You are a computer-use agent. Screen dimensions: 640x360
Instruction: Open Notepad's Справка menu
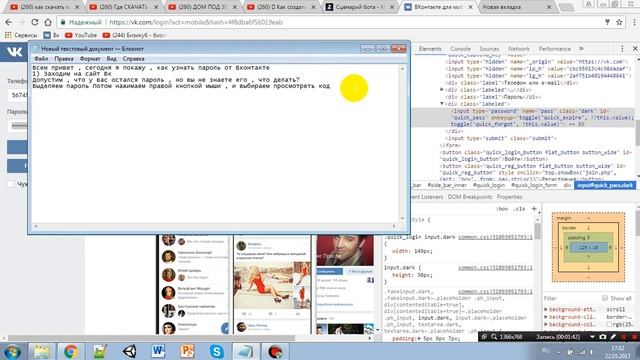tap(133, 59)
